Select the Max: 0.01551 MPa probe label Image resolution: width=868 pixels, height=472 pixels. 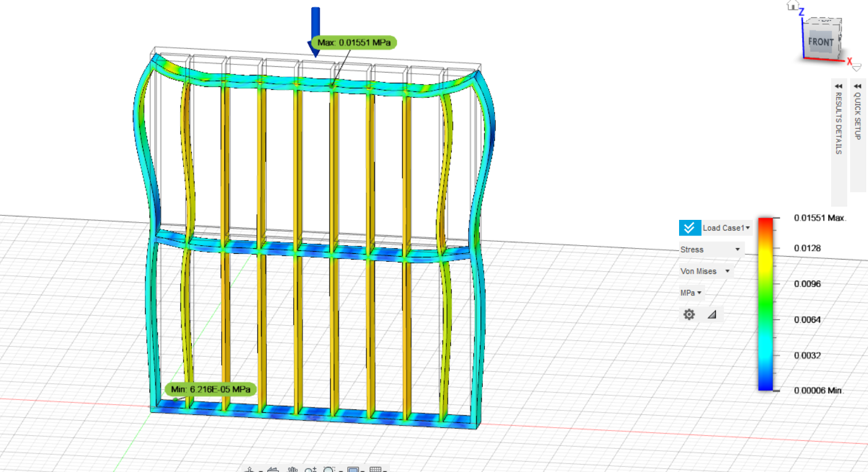pos(354,43)
